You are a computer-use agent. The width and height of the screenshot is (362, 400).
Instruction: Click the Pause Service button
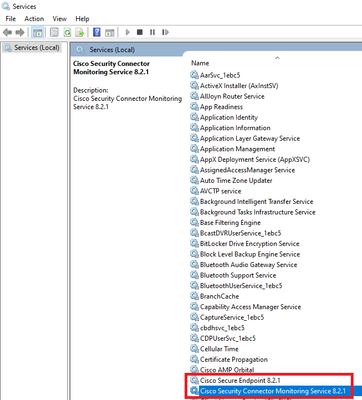(x=152, y=32)
